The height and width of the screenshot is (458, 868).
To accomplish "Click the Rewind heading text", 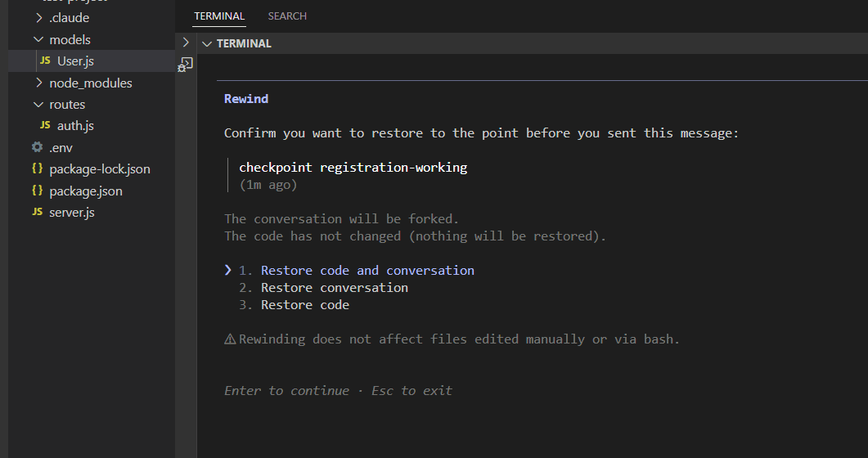I will [x=246, y=98].
